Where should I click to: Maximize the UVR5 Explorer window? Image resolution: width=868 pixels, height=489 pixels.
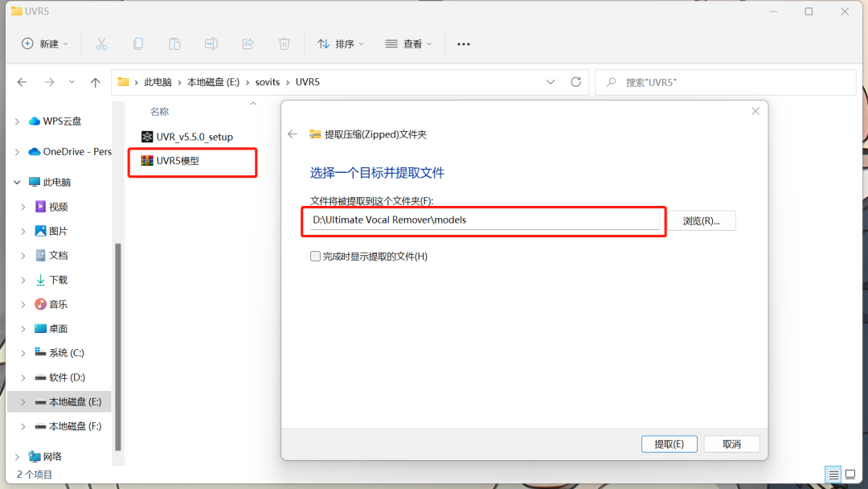(809, 11)
